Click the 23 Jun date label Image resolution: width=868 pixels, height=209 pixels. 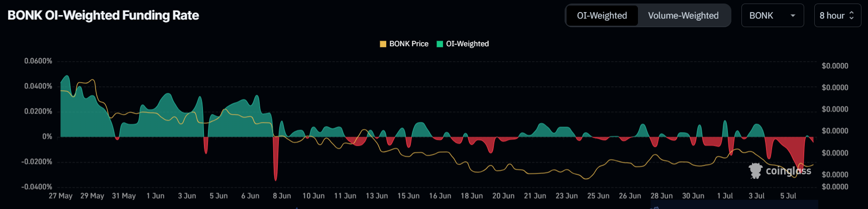(x=567, y=195)
